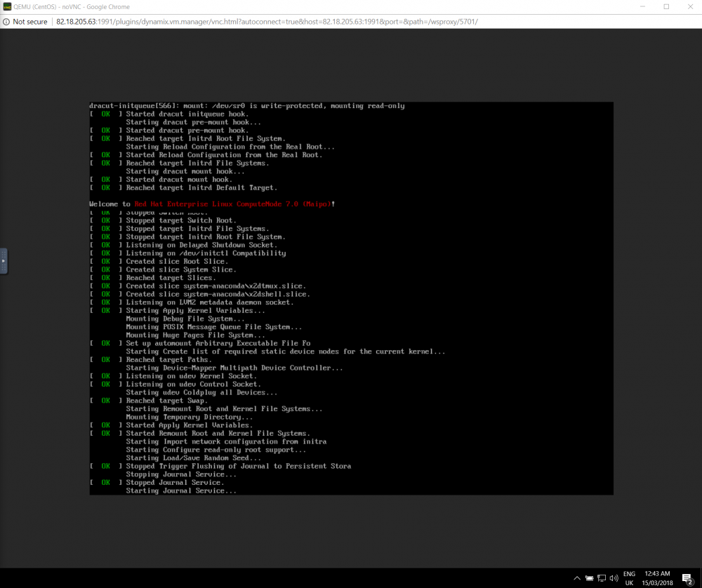This screenshot has width=702, height=588.
Task: Select the address bar URL
Action: pyautogui.click(x=267, y=22)
